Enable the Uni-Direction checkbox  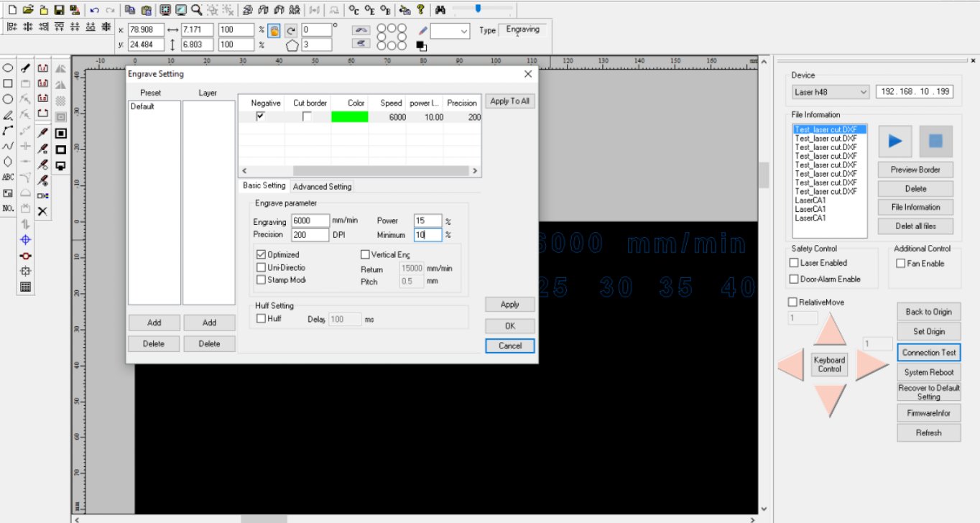pyautogui.click(x=261, y=267)
